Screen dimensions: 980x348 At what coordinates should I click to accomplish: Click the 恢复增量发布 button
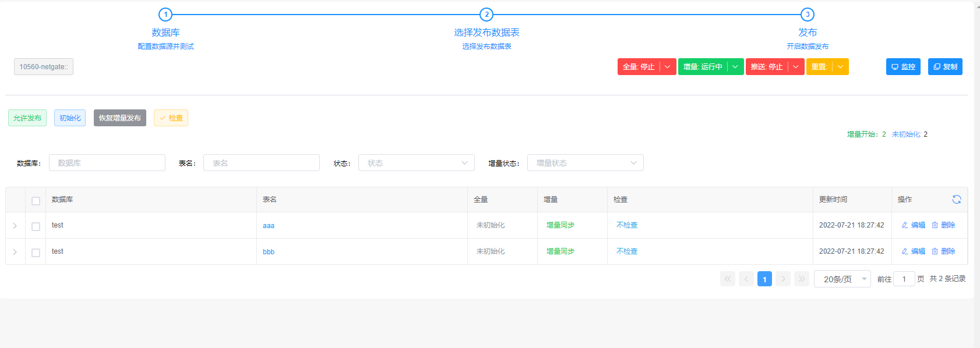pos(119,118)
